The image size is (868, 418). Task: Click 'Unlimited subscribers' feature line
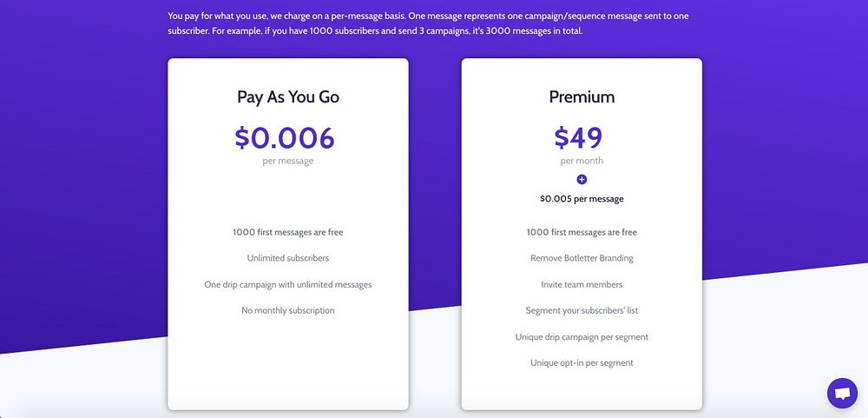[288, 258]
